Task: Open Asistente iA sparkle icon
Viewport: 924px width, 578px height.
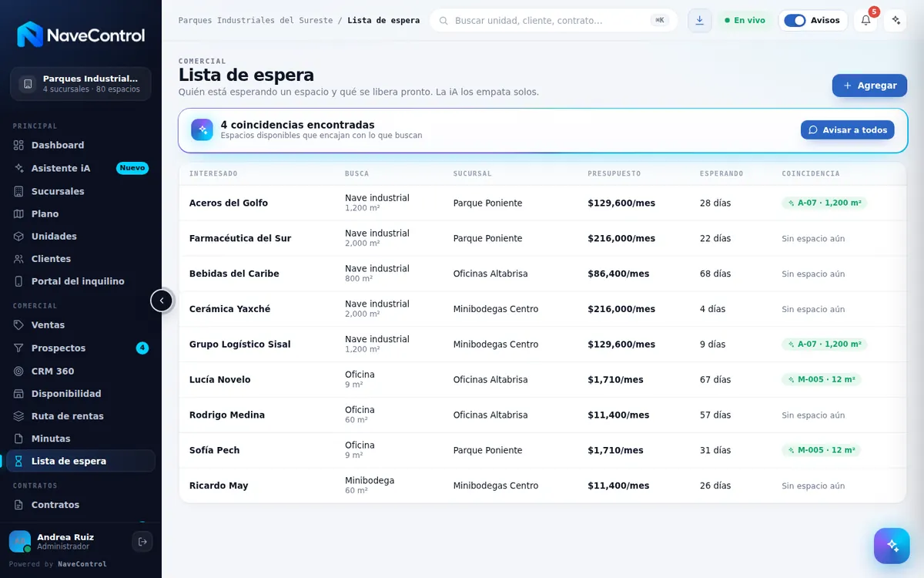Action: pyautogui.click(x=19, y=168)
